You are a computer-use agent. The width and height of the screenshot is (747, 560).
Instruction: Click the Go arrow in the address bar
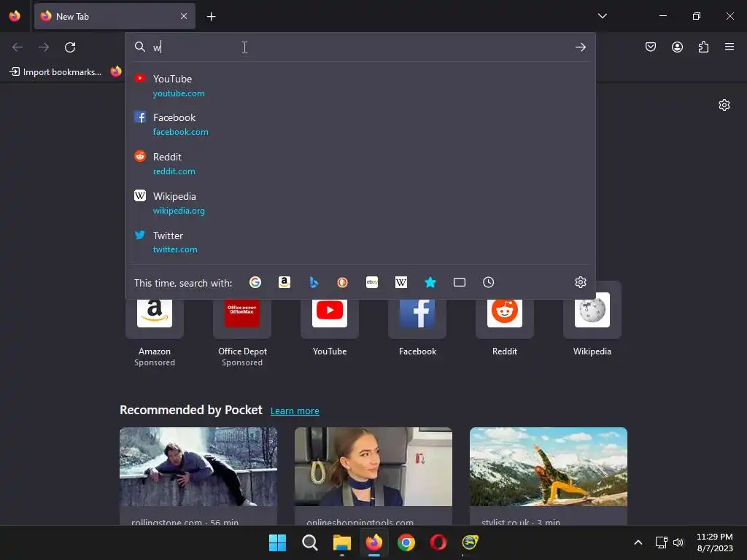580,47
